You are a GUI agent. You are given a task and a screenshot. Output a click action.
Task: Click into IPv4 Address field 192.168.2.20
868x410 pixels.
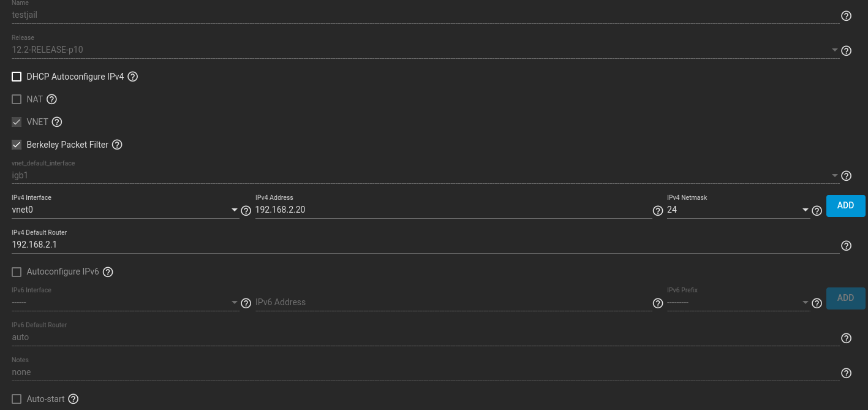coord(453,210)
